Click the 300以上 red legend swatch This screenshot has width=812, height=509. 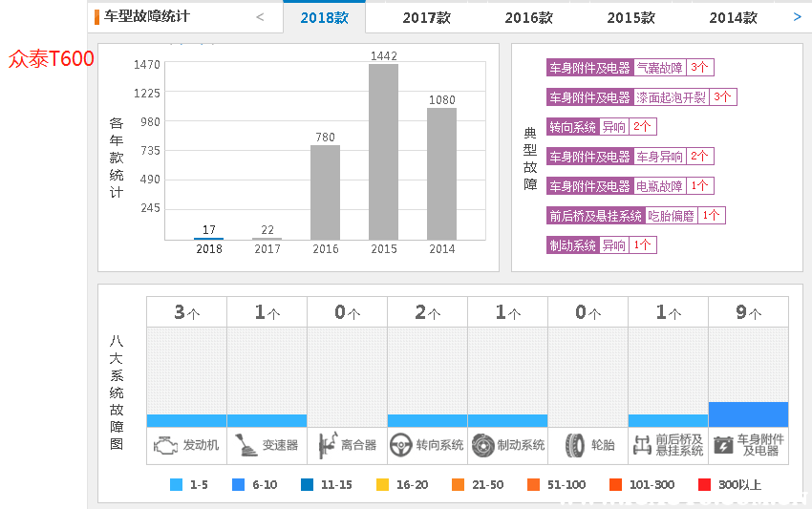pyautogui.click(x=704, y=485)
